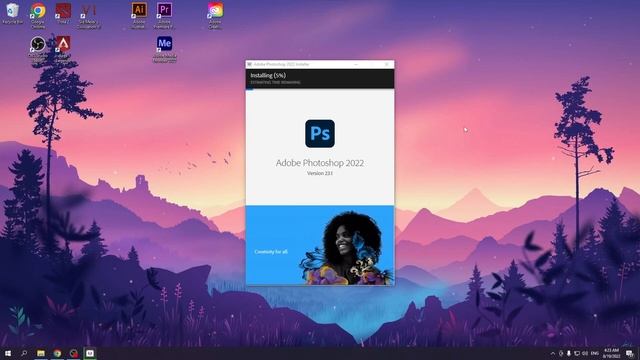This screenshot has height=360, width=640.
Task: Click the installer title bar icon
Action: [249, 64]
